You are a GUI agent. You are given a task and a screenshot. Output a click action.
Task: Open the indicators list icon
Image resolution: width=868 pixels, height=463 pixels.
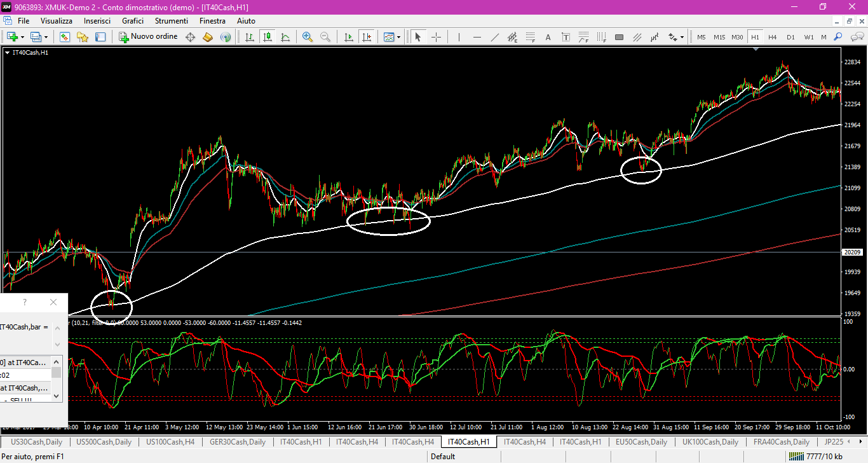tap(389, 37)
